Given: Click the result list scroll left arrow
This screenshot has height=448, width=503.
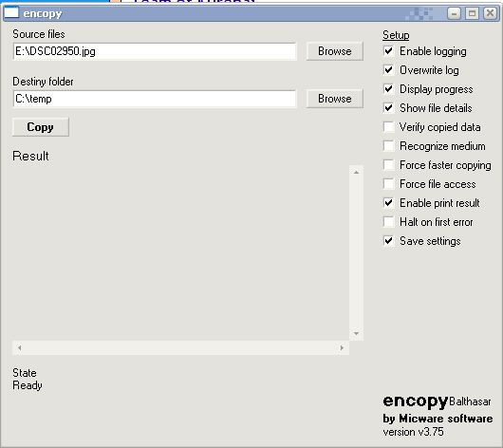Looking at the screenshot, I should (x=20, y=348).
